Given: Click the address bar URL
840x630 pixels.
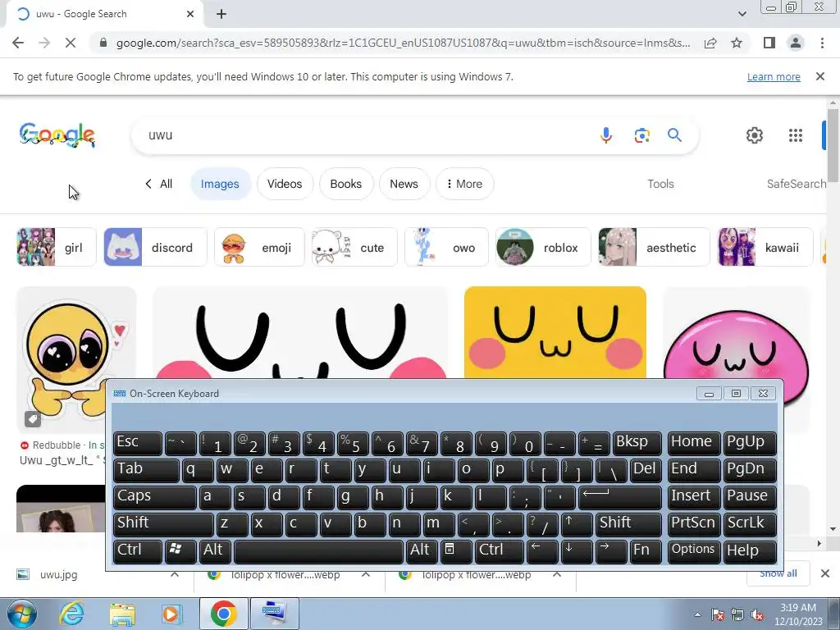Looking at the screenshot, I should pos(403,43).
